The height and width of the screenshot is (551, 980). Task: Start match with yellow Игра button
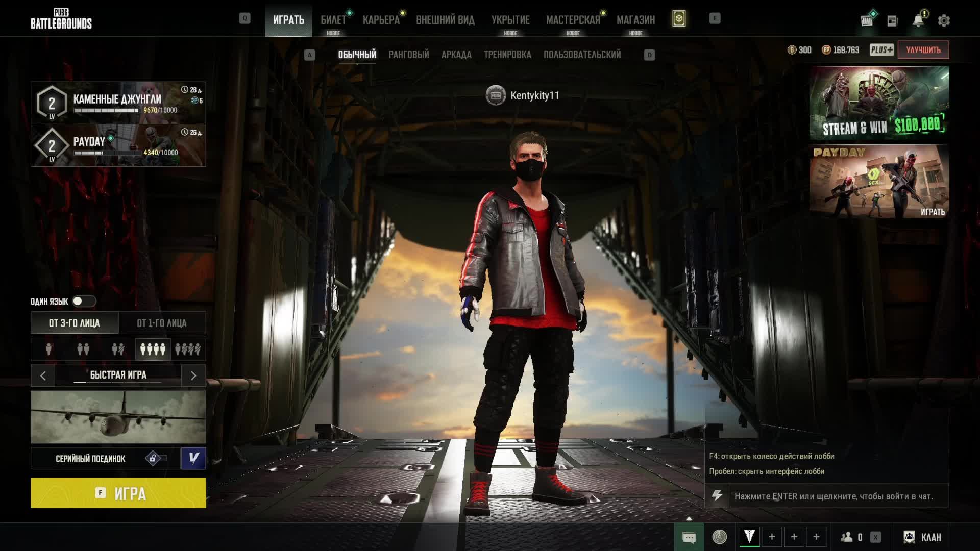pyautogui.click(x=118, y=493)
